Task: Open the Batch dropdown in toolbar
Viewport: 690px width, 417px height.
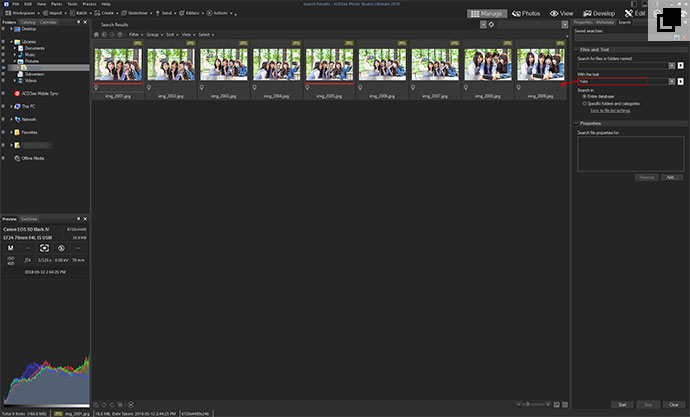Action: coord(81,13)
